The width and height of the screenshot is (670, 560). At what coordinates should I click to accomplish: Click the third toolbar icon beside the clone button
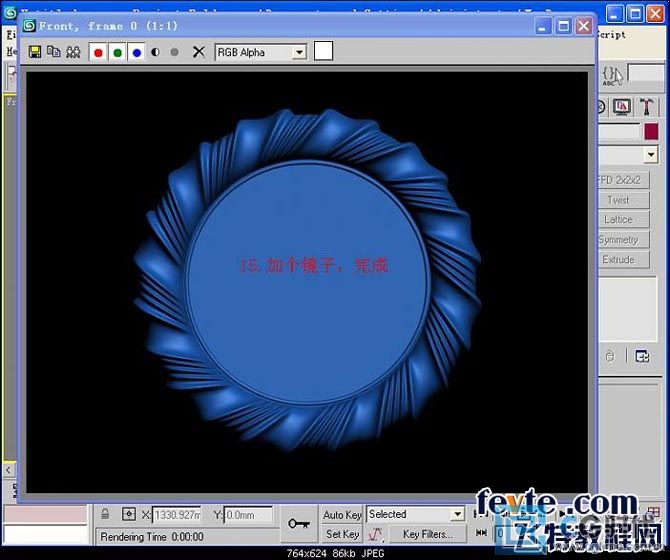(73, 52)
